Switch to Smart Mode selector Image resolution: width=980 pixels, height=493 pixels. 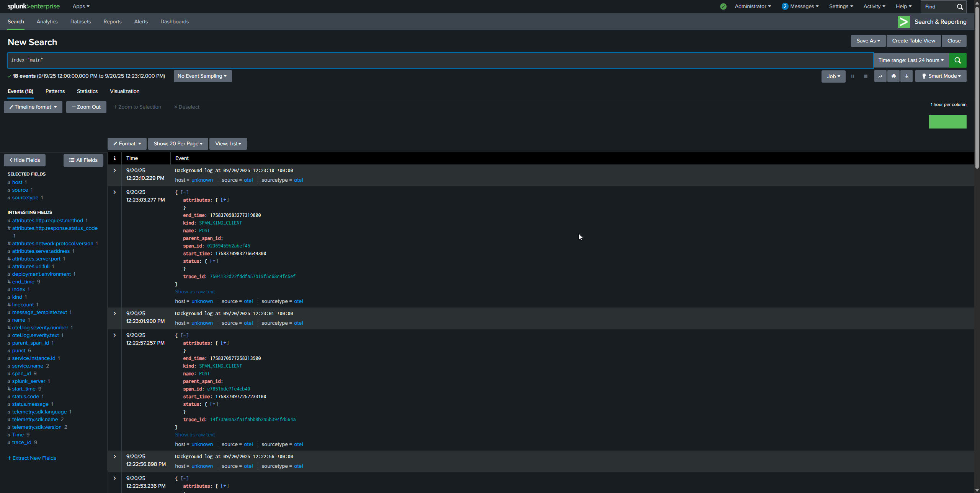(941, 76)
